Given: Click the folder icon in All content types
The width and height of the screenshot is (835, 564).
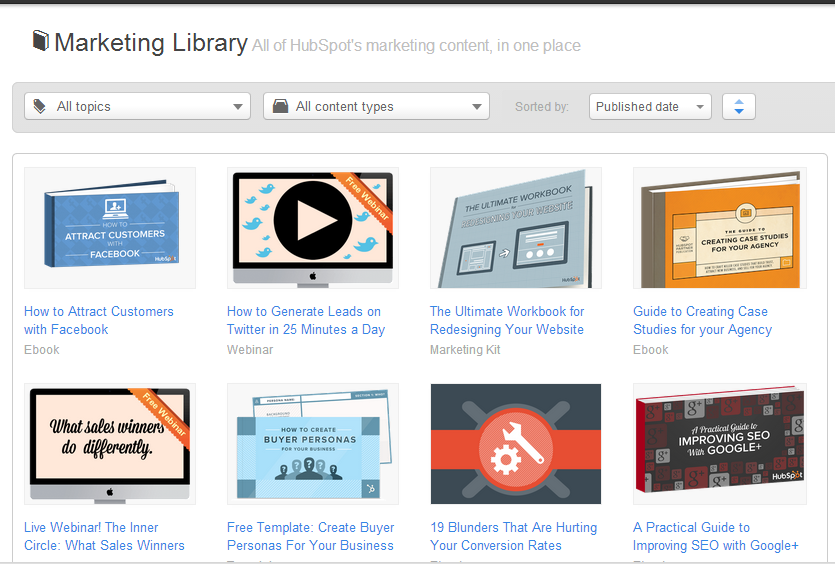Looking at the screenshot, I should point(280,106).
